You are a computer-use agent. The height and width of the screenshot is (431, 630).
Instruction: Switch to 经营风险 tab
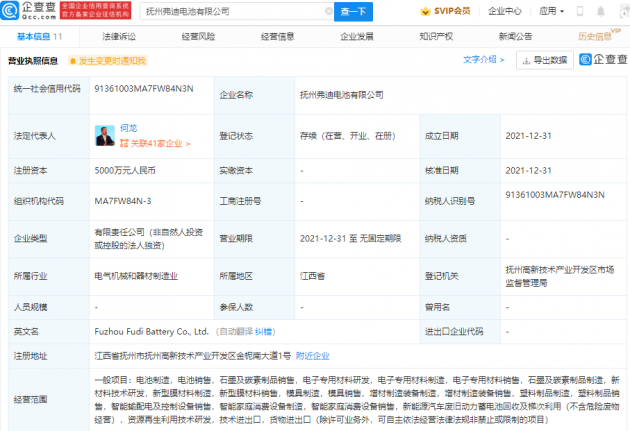[198, 37]
